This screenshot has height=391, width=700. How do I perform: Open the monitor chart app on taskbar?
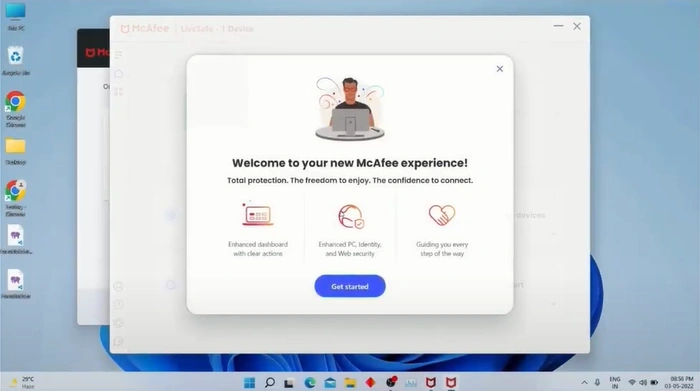[x=411, y=383]
